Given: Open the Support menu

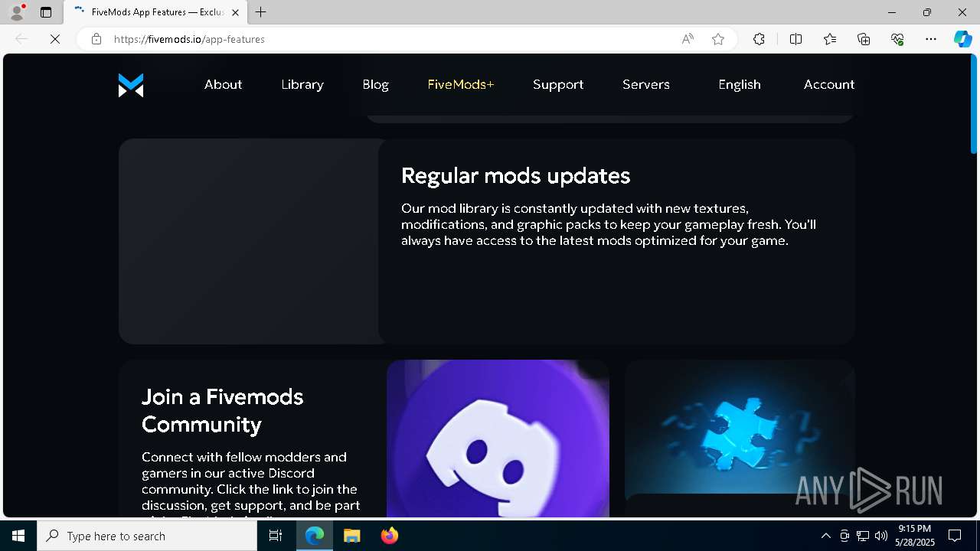Looking at the screenshot, I should click(558, 84).
